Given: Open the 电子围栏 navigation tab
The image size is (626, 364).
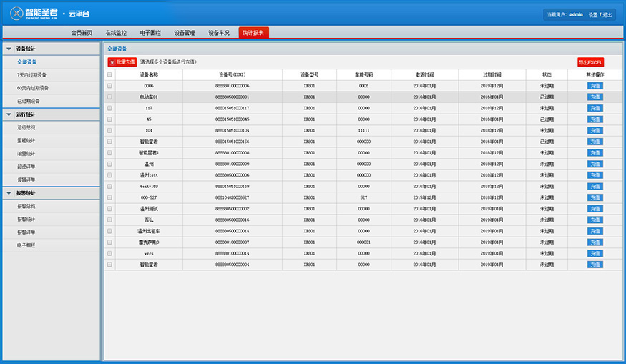Looking at the screenshot, I should 150,33.
